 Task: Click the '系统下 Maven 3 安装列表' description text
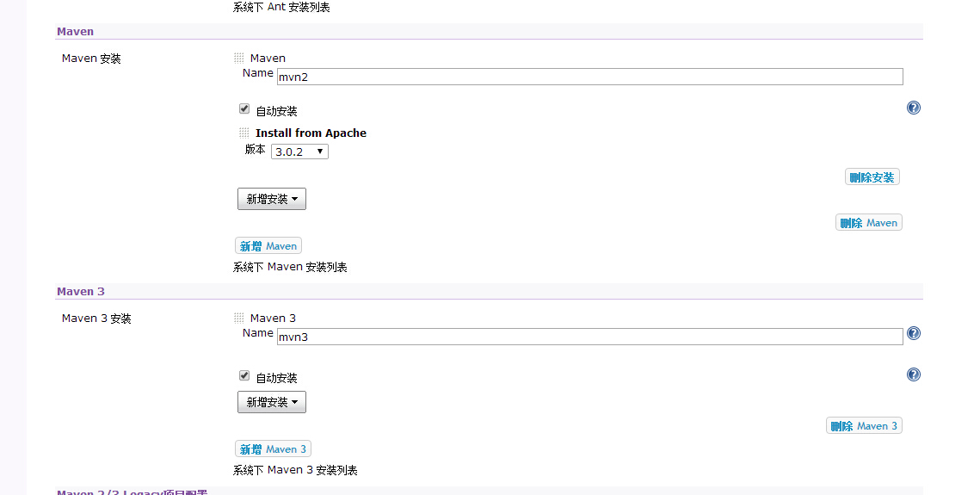pos(295,470)
